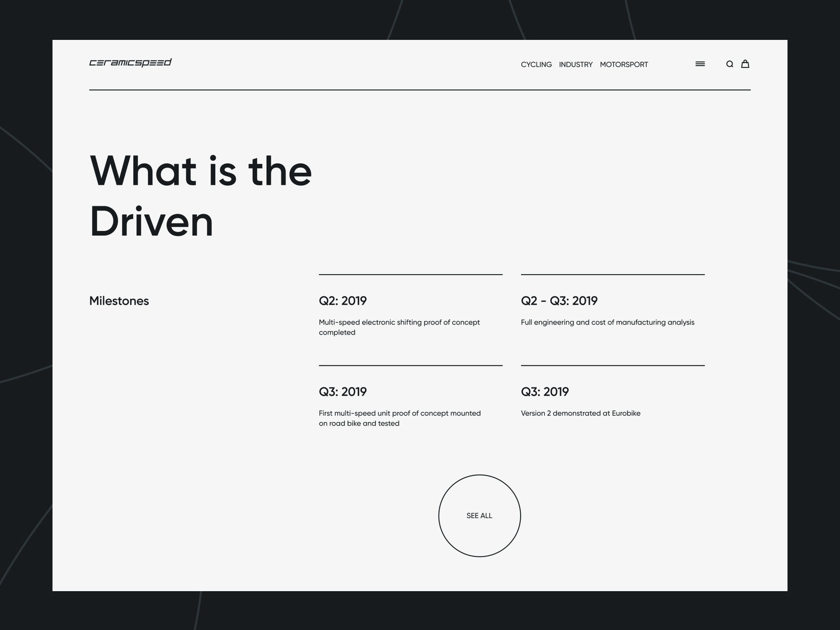Click the horizontal rule under the header
Screen dimensions: 840x630
(x=420, y=90)
